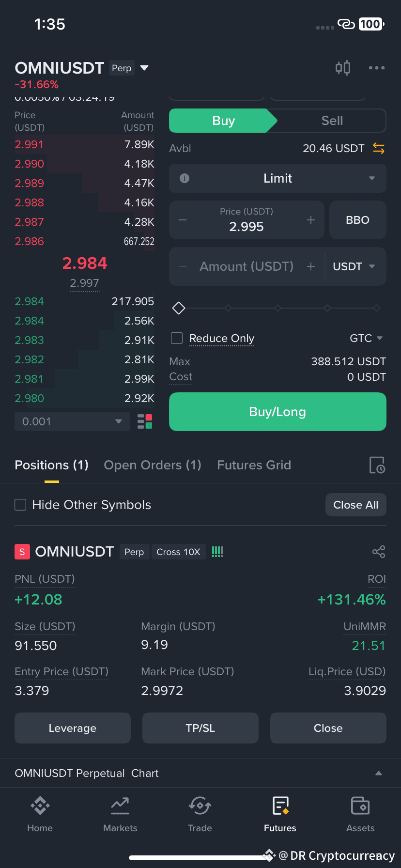Viewport: 401px width, 868px height.
Task: Expand the GTC time-in-force dropdown
Action: (x=366, y=338)
